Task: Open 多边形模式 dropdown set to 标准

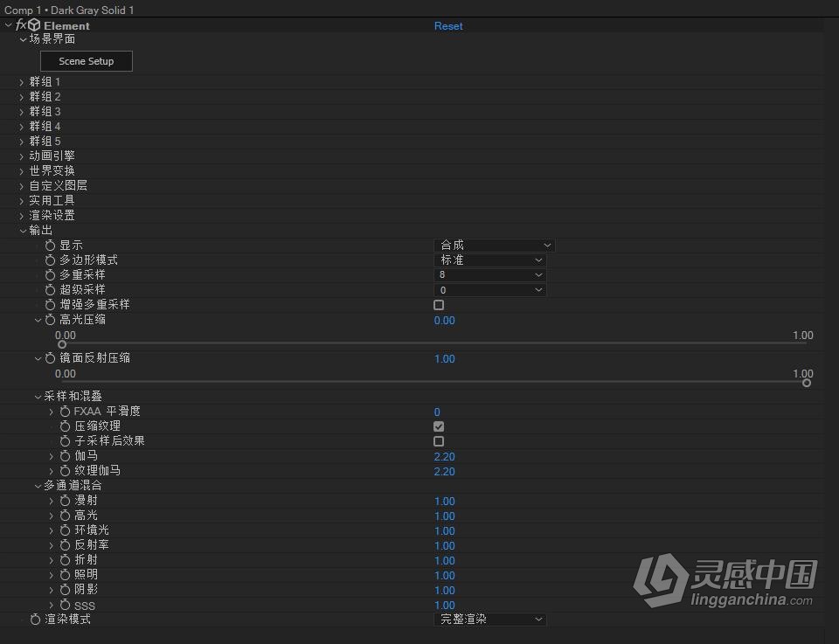Action: [x=489, y=260]
